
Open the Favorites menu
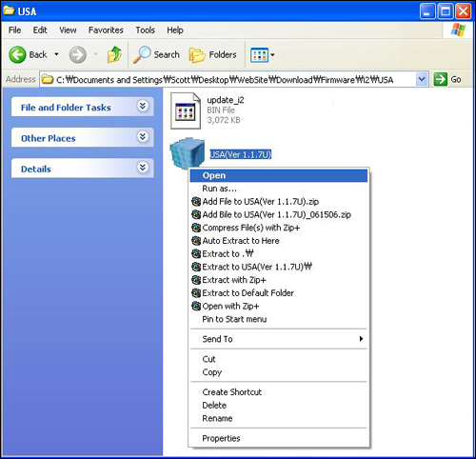pos(106,30)
